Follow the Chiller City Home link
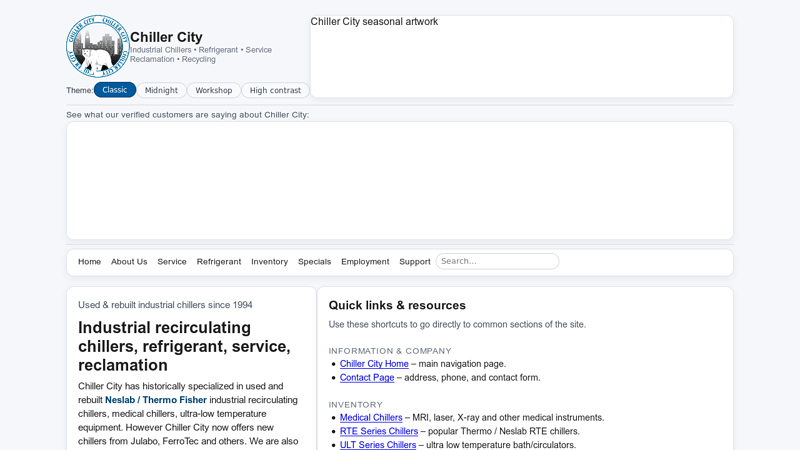800x450 pixels. click(x=374, y=364)
